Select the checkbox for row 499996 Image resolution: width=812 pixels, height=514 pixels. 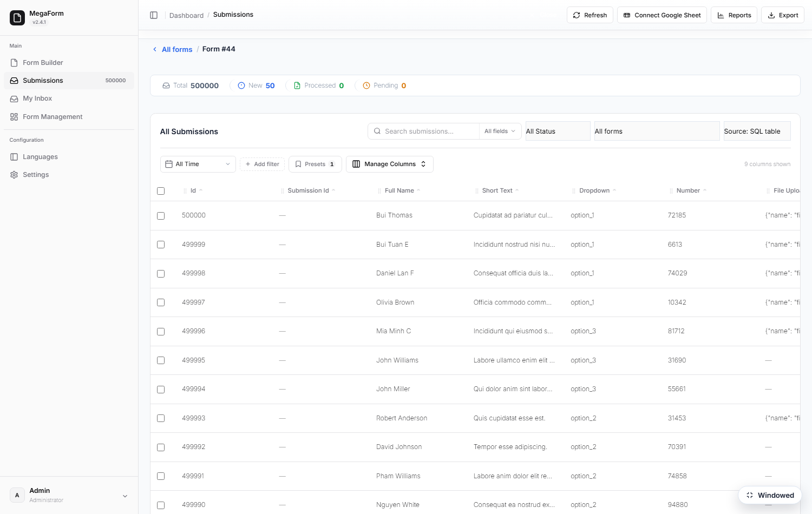(161, 332)
